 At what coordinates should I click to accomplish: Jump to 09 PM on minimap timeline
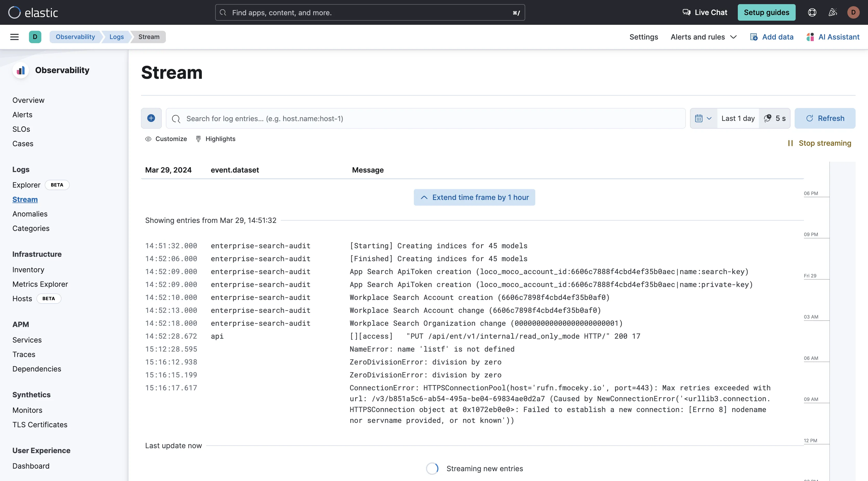click(811, 235)
